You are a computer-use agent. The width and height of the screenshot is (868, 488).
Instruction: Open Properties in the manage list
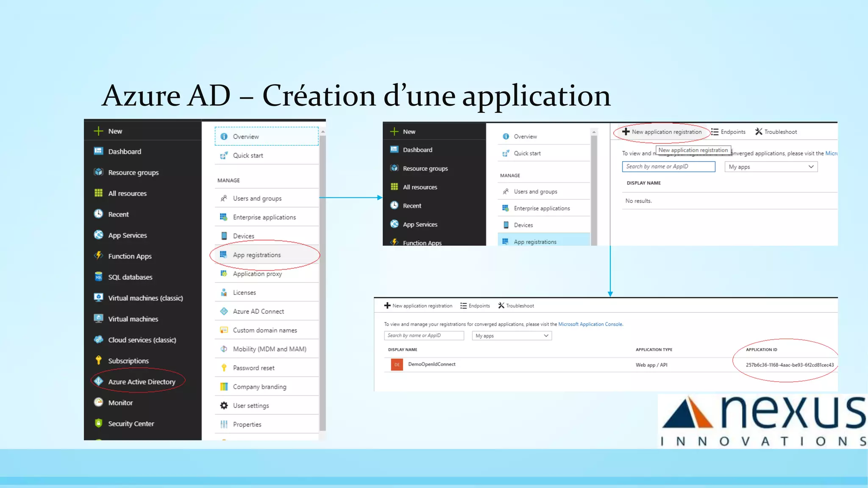[247, 424]
